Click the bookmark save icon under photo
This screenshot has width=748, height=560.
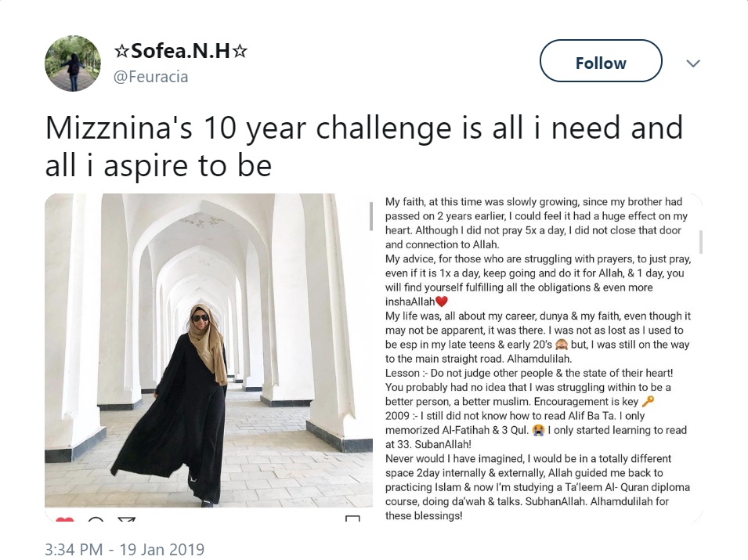[x=352, y=519]
